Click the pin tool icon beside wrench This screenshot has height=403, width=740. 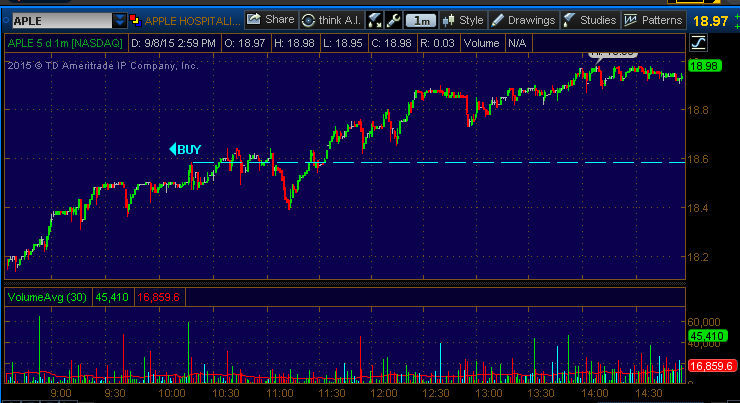pyautogui.click(x=375, y=19)
